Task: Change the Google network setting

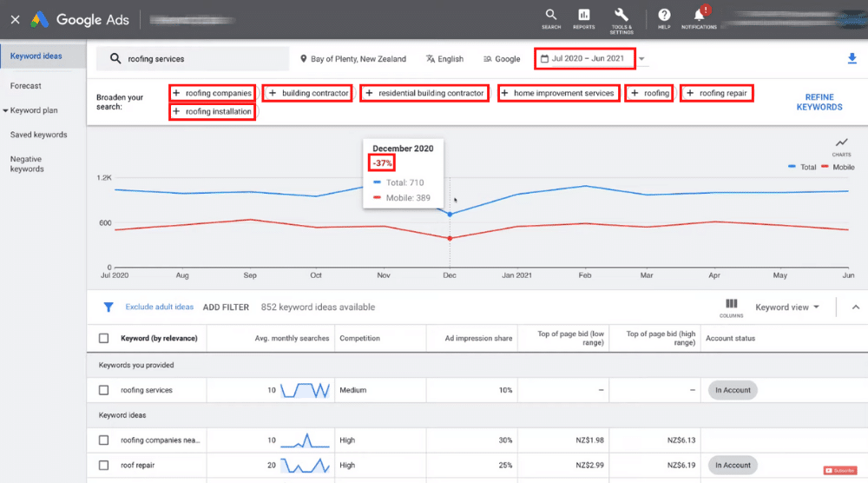Action: click(502, 59)
